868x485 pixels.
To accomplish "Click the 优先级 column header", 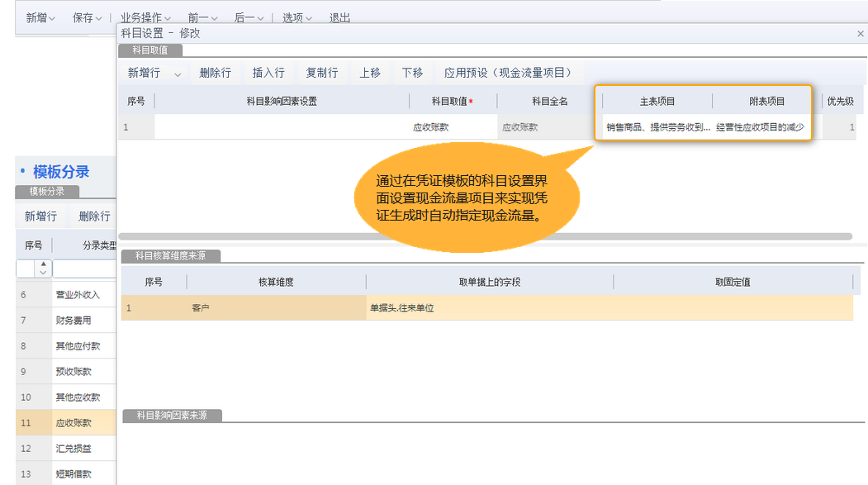I will coord(840,102).
